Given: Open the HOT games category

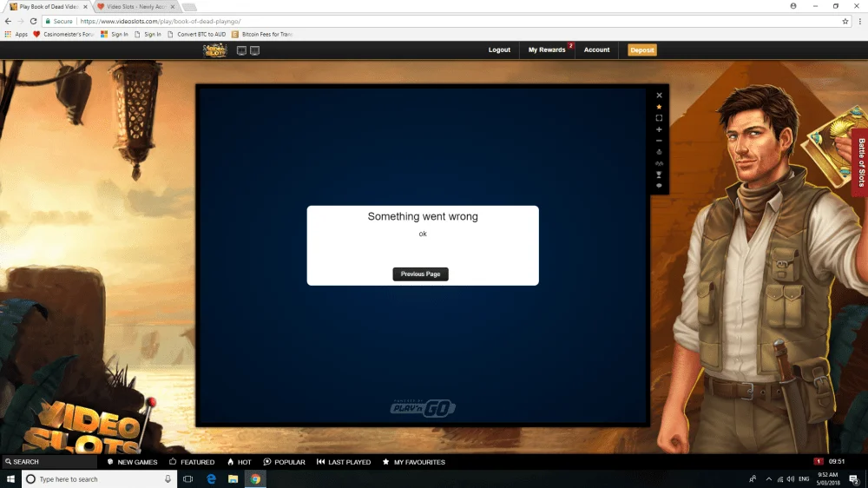Looking at the screenshot, I should click(x=240, y=462).
